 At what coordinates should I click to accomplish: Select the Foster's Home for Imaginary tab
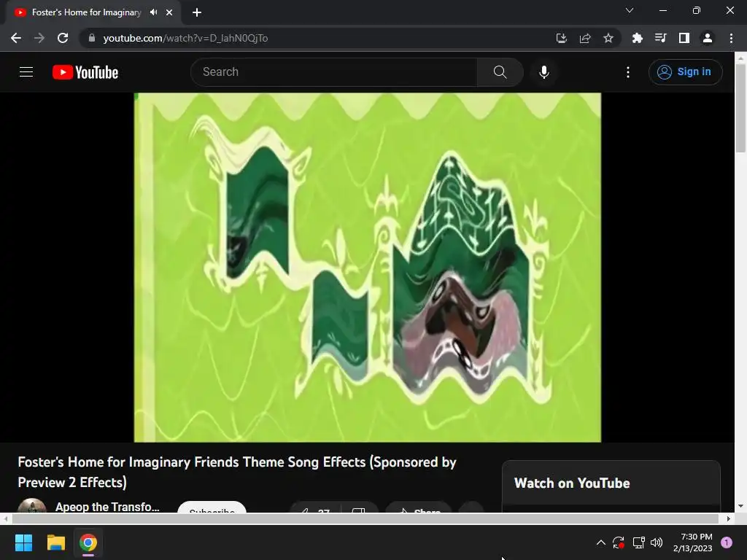(87, 12)
